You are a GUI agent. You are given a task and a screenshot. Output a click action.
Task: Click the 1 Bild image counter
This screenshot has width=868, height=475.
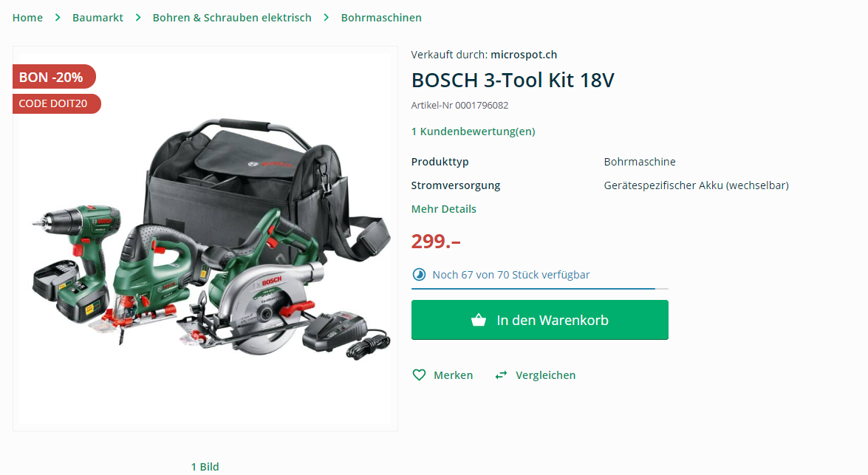205,467
